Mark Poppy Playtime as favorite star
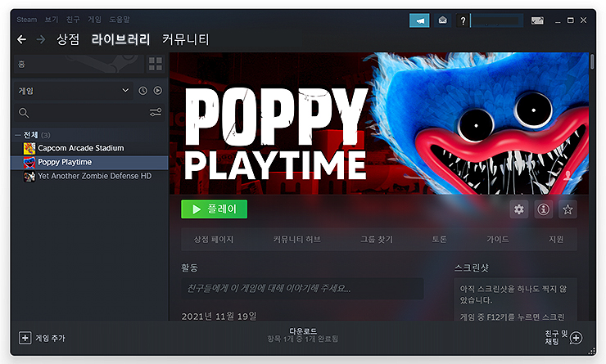This screenshot has height=364, width=606. coord(568,209)
